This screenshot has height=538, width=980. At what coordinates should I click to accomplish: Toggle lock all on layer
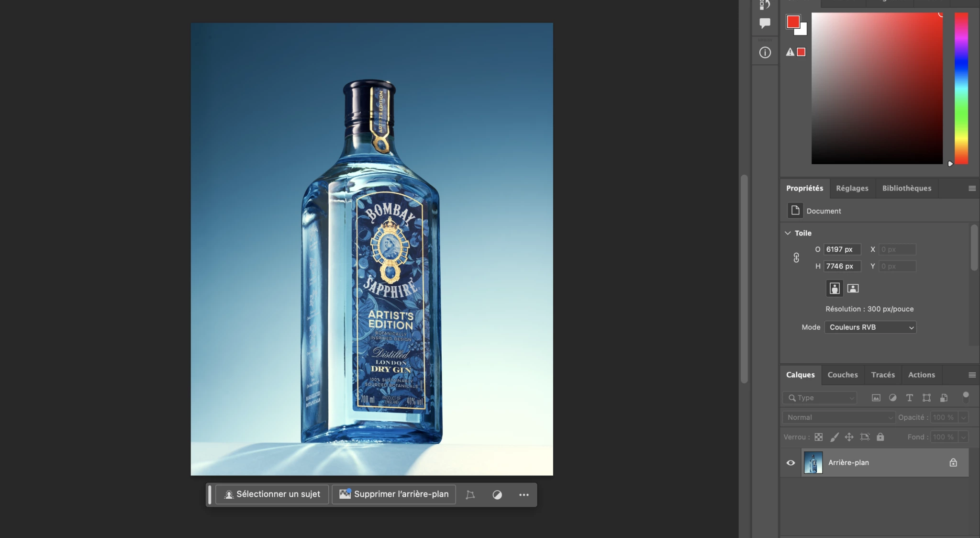[880, 437]
